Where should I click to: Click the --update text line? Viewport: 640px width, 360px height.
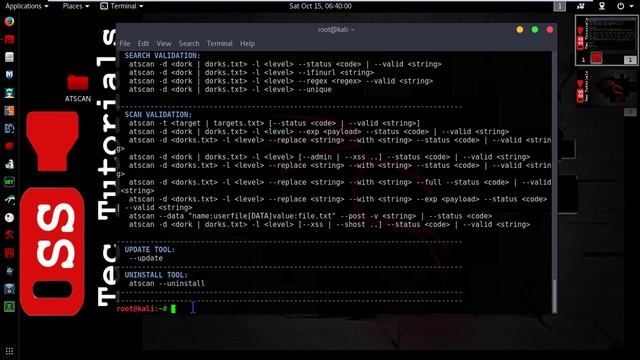click(146, 258)
